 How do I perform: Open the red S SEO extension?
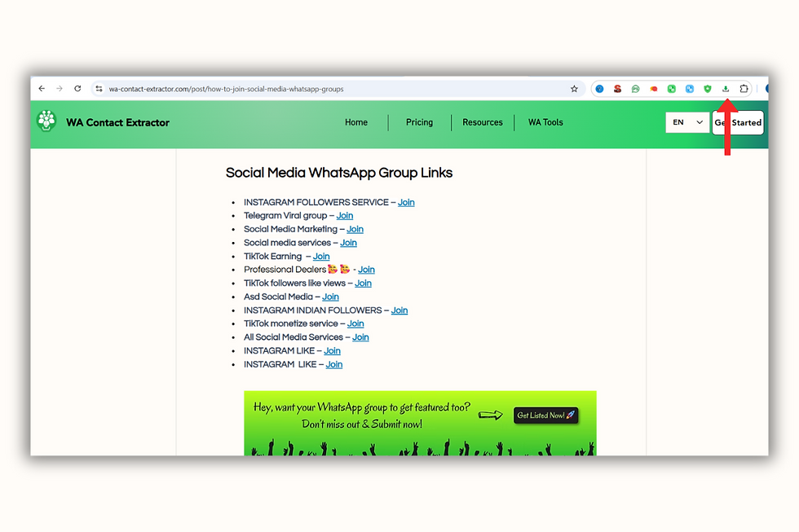point(618,89)
